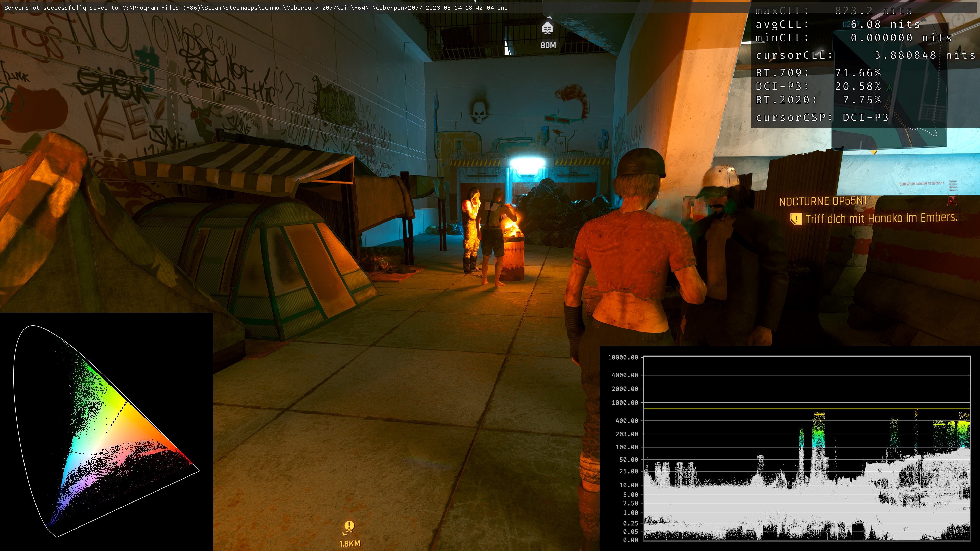This screenshot has height=551, width=980.
Task: Click the cursorCLL nits value
Action: coord(924,56)
